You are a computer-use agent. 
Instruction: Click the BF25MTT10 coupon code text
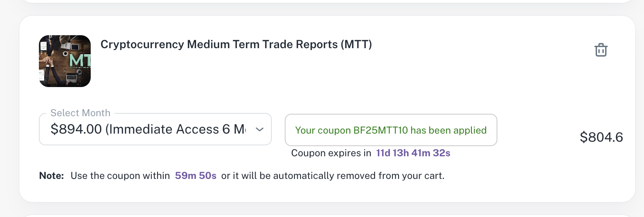coord(380,130)
